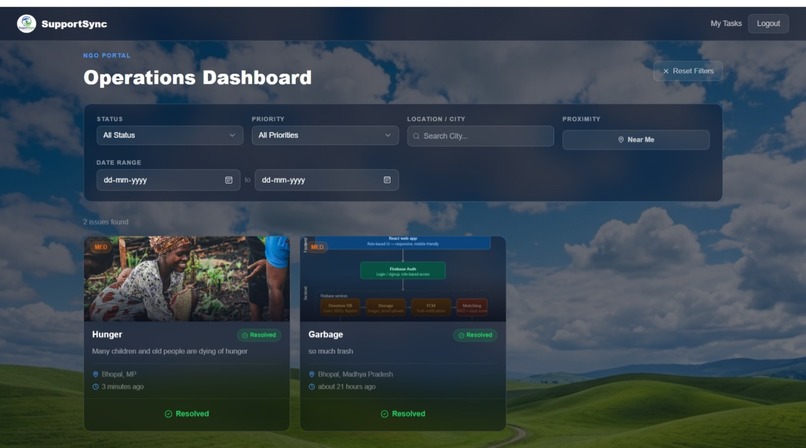
Task: Open the All Status dropdown
Action: coord(170,135)
